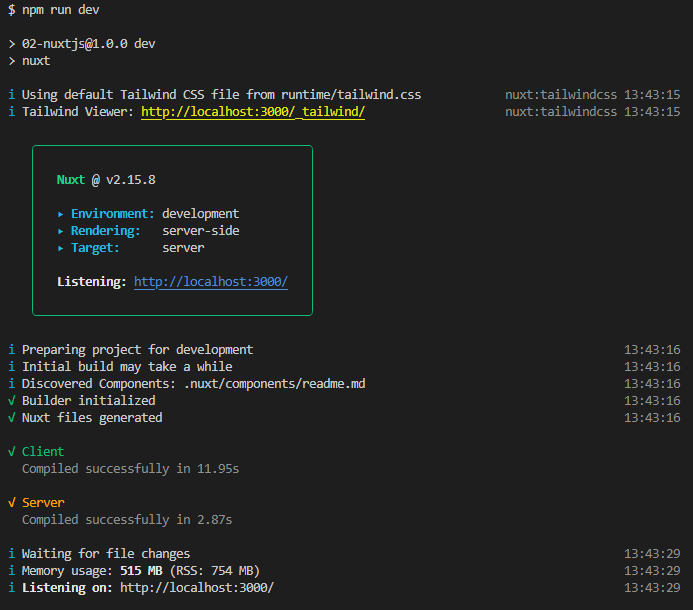Screen dimensions: 693x610
Task: Click the 'Nuxt @ v2.15.8' version text
Action: [x=106, y=180]
